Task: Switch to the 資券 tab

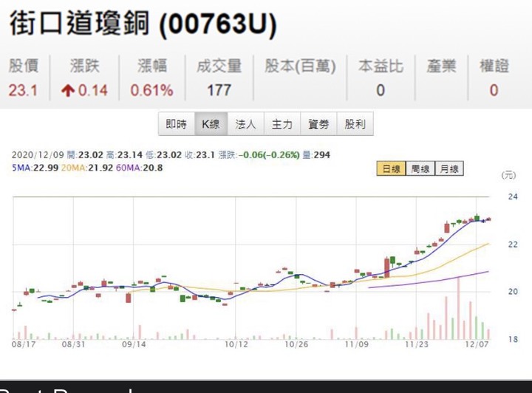Action: coord(318,124)
